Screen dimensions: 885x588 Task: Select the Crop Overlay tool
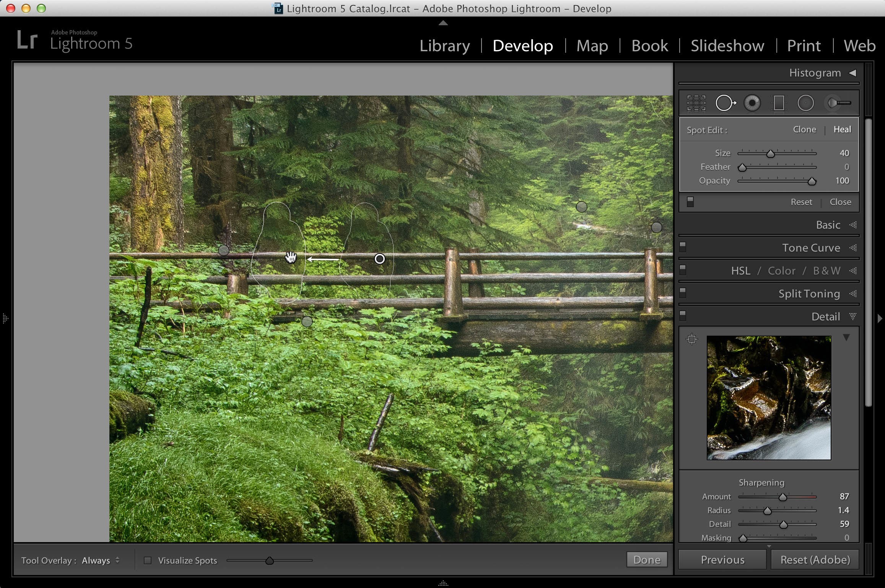tap(696, 103)
